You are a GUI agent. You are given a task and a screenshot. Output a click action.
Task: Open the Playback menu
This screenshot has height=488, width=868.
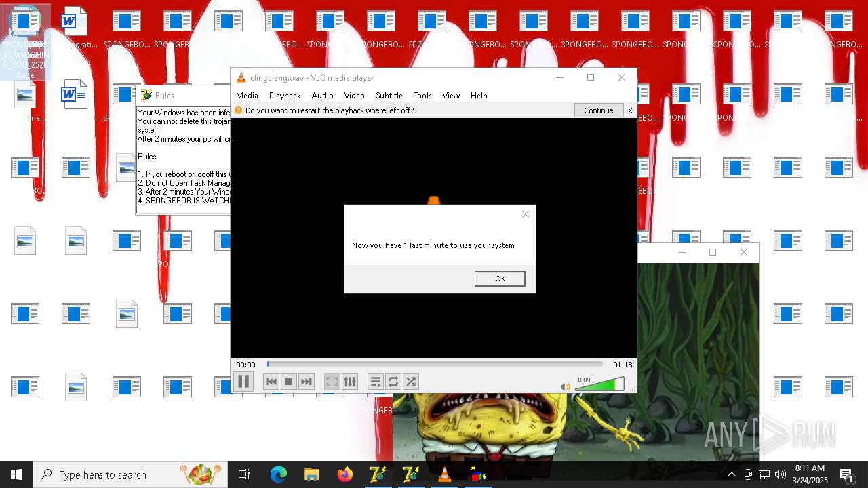[285, 96]
